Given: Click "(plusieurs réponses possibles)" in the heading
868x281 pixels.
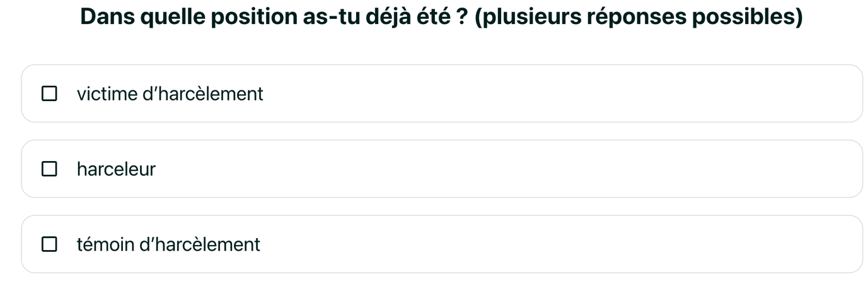Looking at the screenshot, I should click(x=638, y=17).
